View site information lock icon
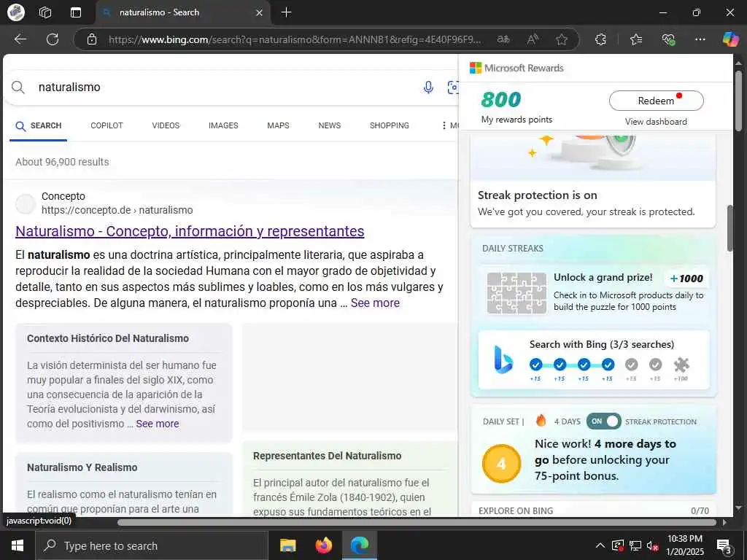 [92, 39]
